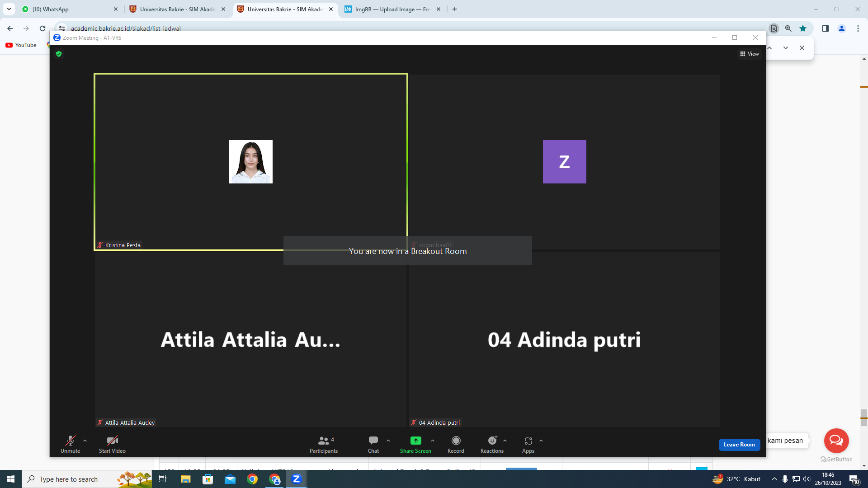The width and height of the screenshot is (868, 488).
Task: Open the Participants panel
Action: pyautogui.click(x=324, y=444)
